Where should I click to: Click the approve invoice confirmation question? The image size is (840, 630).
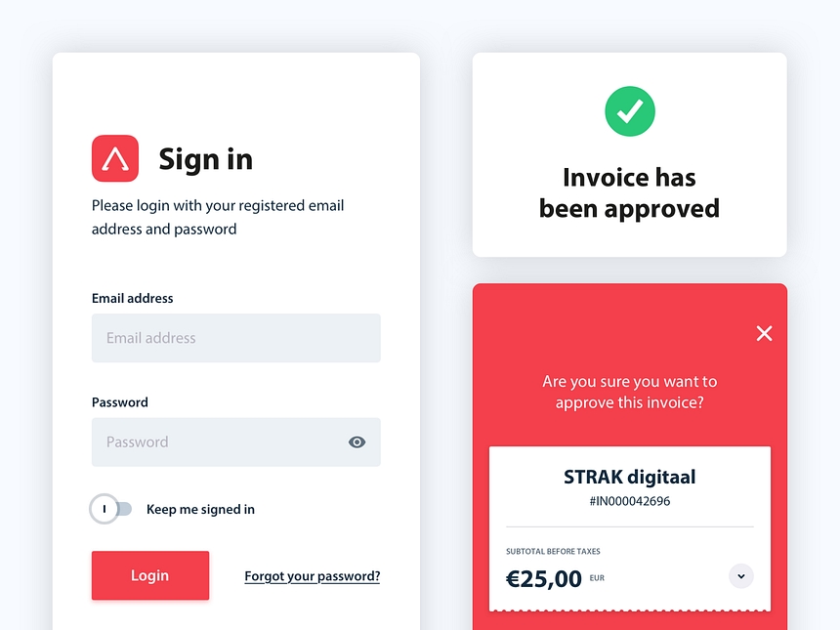(630, 392)
